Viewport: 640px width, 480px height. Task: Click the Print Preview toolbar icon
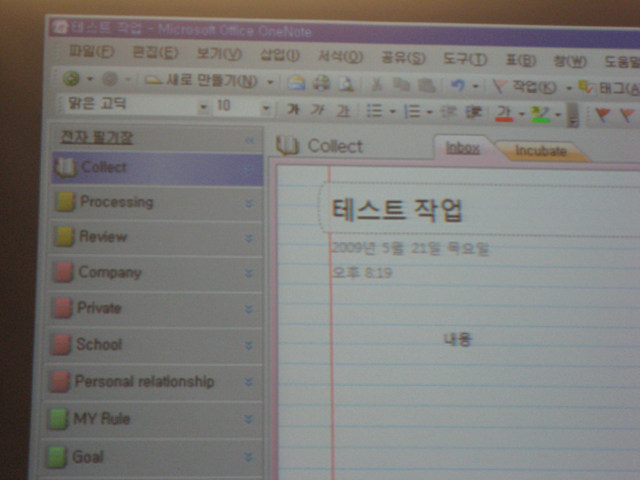click(346, 84)
